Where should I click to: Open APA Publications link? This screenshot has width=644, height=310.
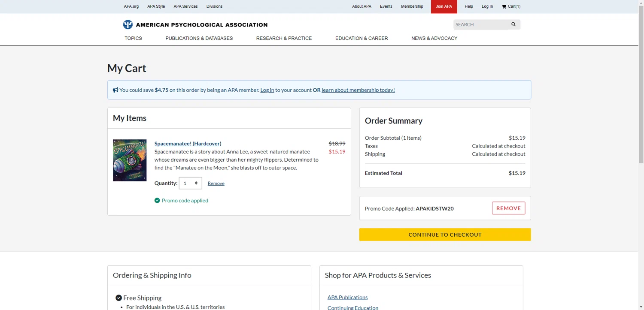point(347,297)
